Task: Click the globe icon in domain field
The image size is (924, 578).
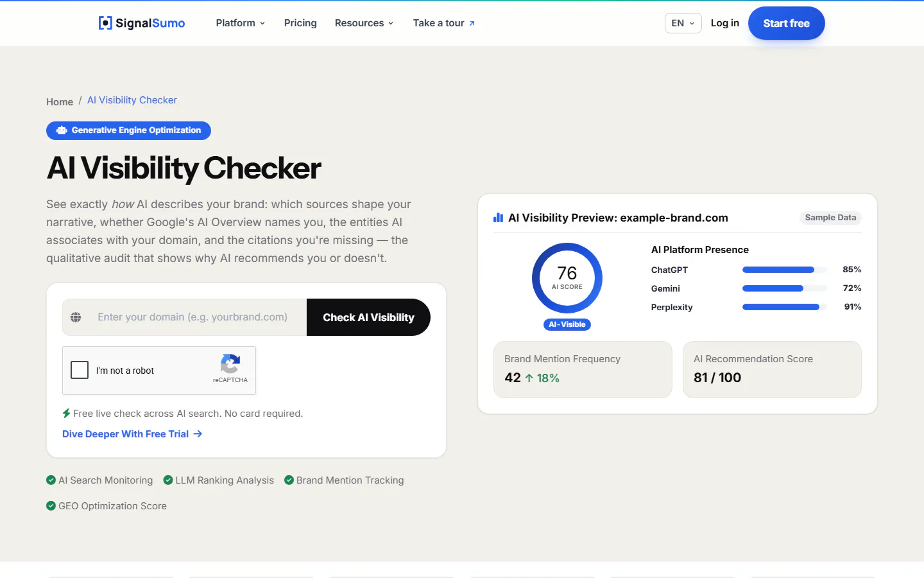Action: [x=76, y=317]
